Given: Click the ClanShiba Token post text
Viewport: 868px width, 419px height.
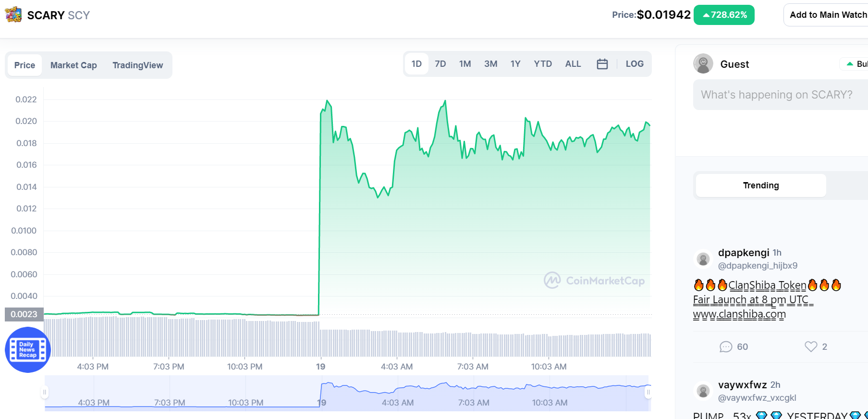Looking at the screenshot, I should [x=767, y=285].
